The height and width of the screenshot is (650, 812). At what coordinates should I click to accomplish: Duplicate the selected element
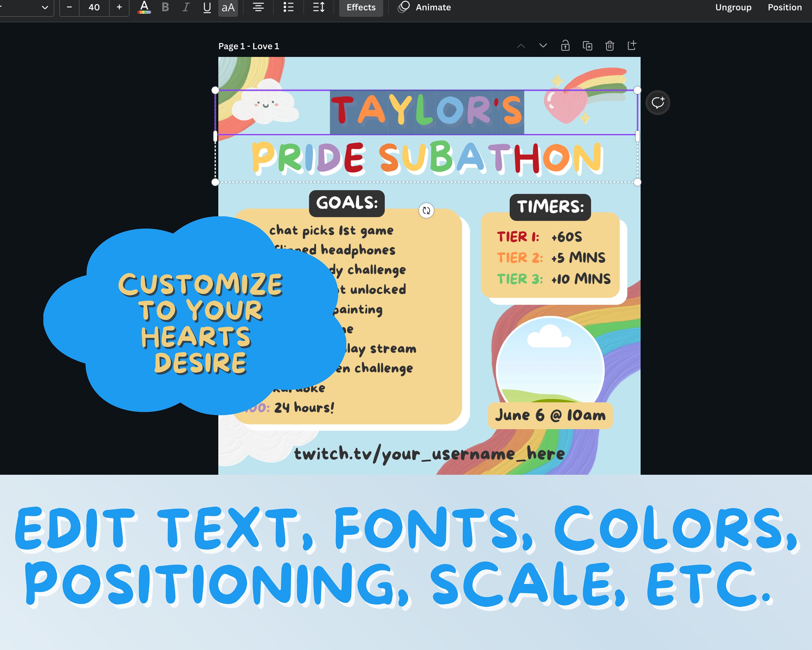click(588, 45)
